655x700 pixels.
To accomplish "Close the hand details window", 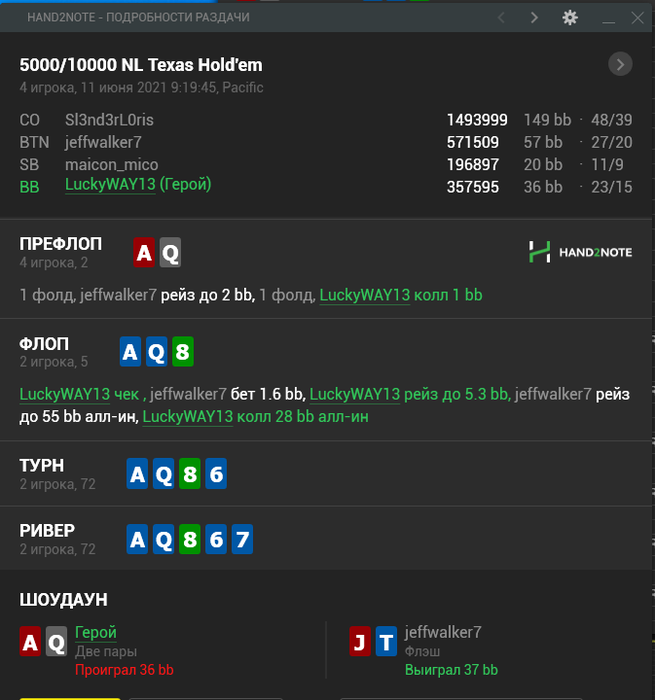I will 638,17.
